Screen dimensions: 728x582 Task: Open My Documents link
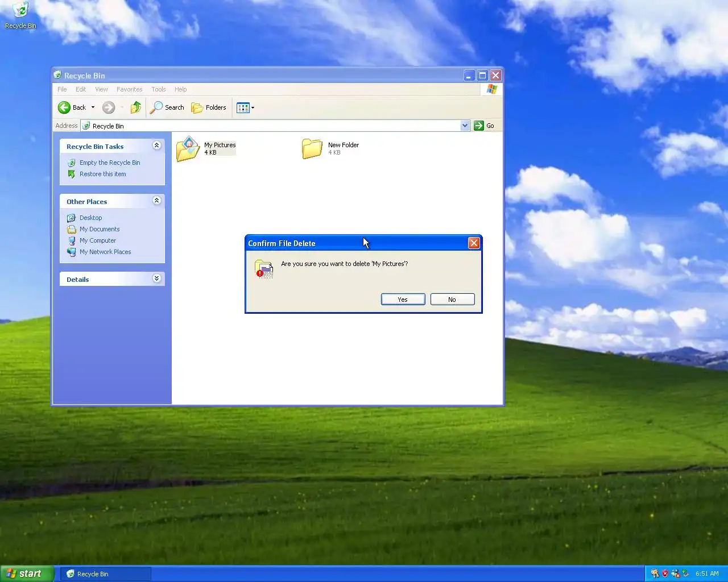(x=100, y=229)
